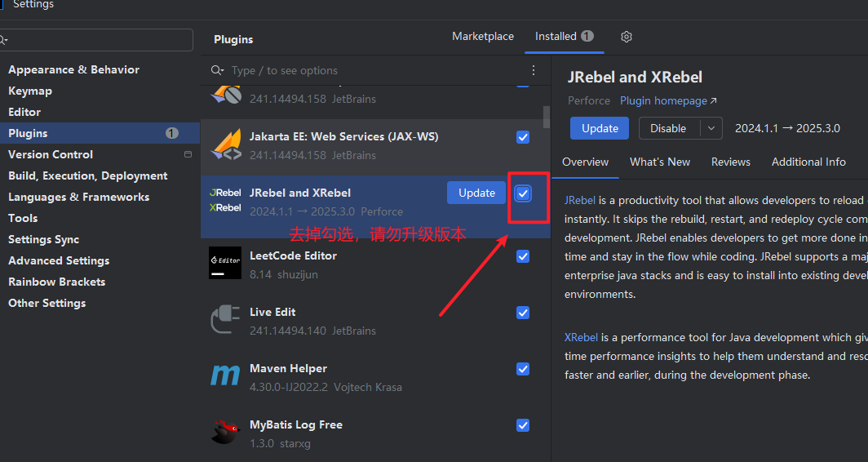This screenshot has width=868, height=462.
Task: Click Update button in JRebel list row
Action: (x=476, y=193)
